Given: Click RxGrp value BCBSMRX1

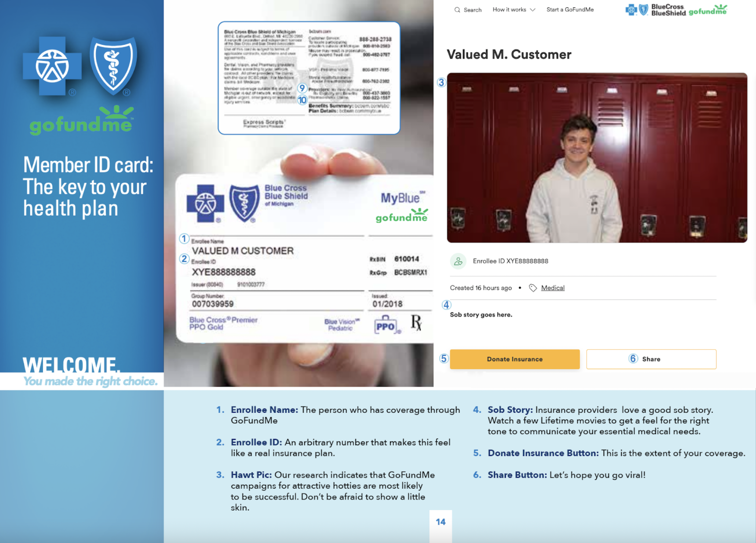Looking at the screenshot, I should pyautogui.click(x=410, y=273).
